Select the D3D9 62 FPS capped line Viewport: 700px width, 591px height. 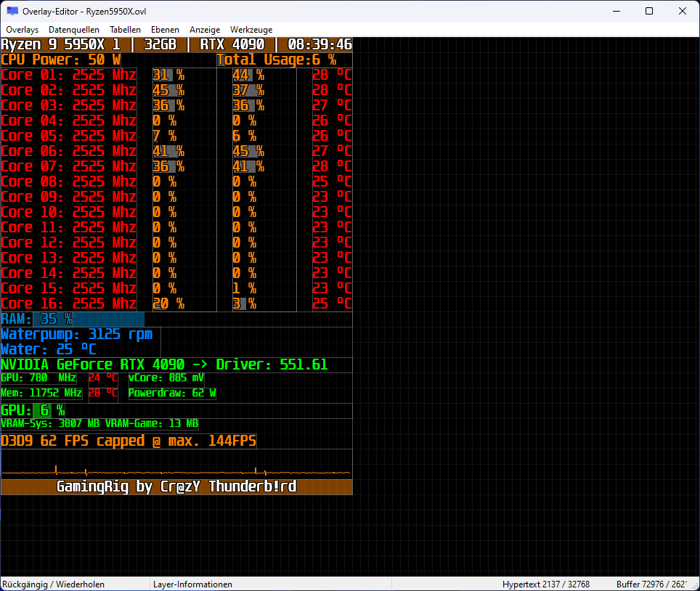pyautogui.click(x=129, y=441)
